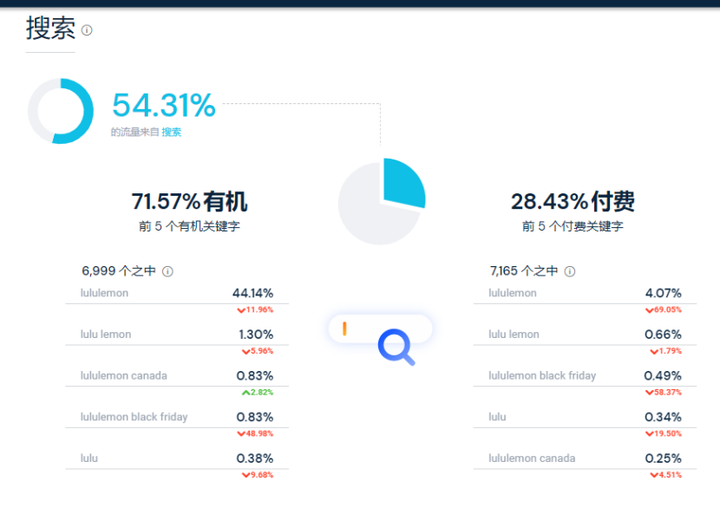720x514 pixels.
Task: Click info icon beside 7,165 个之中
Action: 570,271
